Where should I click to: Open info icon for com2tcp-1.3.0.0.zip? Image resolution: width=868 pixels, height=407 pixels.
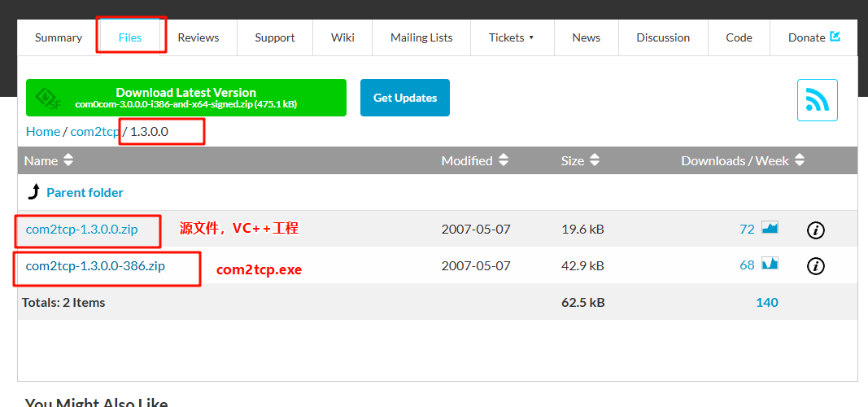(815, 230)
